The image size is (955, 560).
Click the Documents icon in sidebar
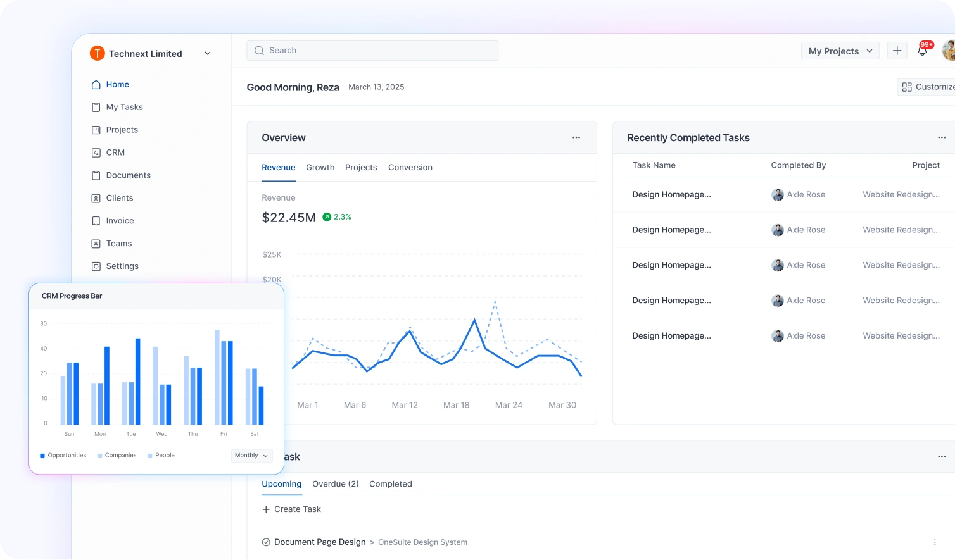96,175
